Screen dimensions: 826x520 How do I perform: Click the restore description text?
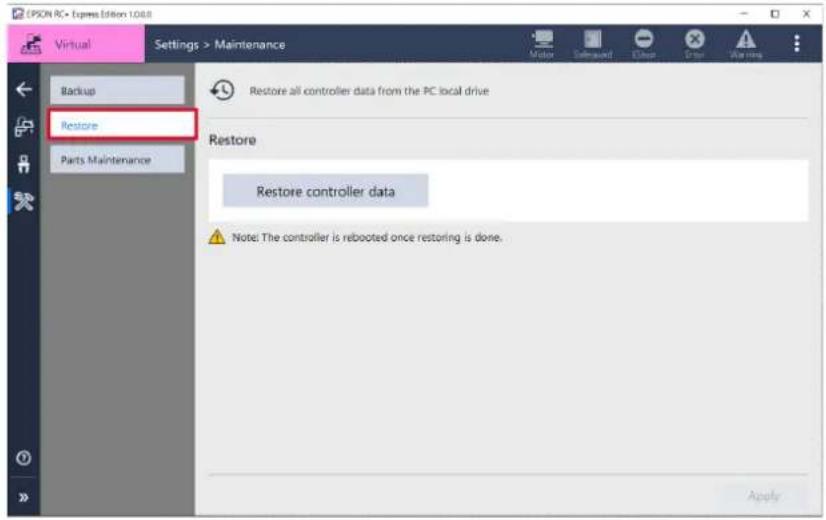click(369, 91)
